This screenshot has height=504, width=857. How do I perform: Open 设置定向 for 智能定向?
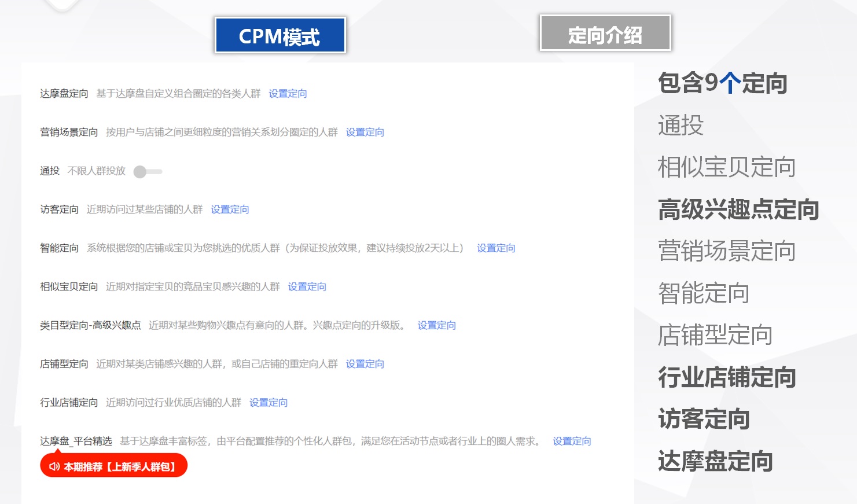496,248
